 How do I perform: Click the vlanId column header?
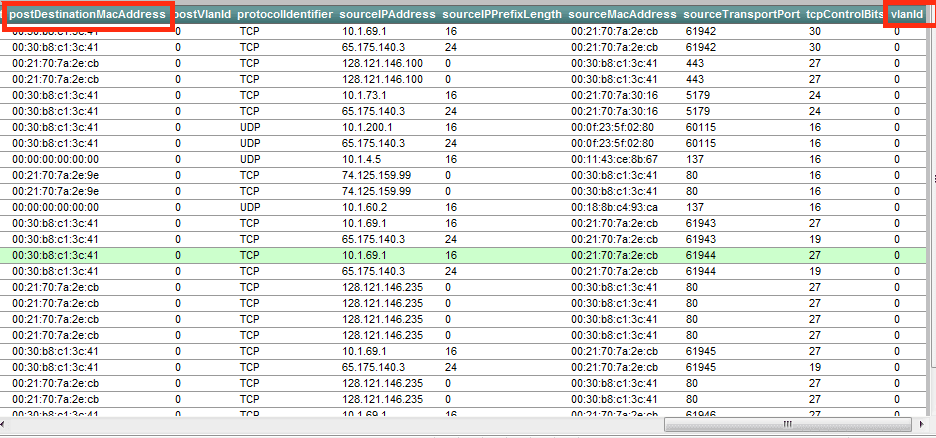tap(907, 14)
